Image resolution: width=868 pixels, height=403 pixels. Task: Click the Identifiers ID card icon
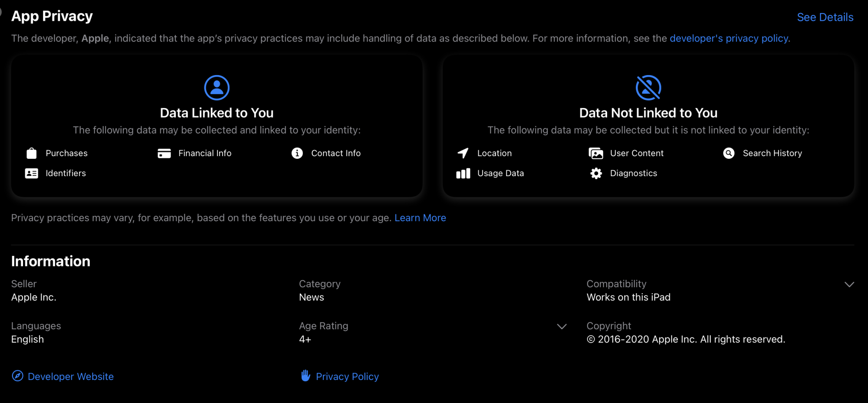point(31,174)
